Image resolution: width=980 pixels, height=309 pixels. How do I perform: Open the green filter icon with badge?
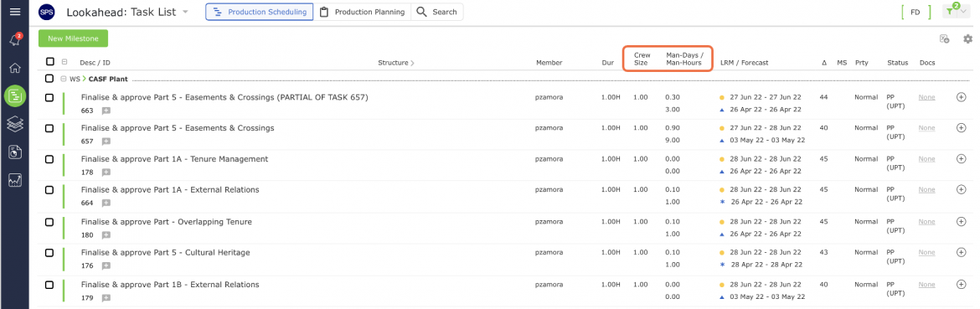(x=950, y=11)
